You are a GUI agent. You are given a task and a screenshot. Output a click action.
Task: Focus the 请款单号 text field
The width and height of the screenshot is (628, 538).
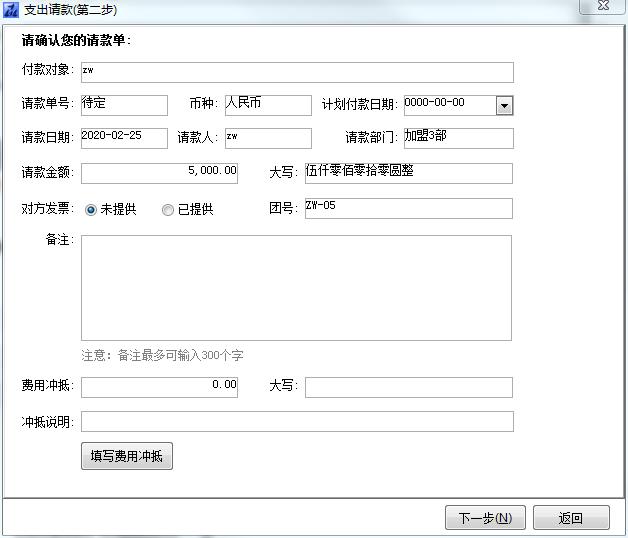click(x=124, y=106)
